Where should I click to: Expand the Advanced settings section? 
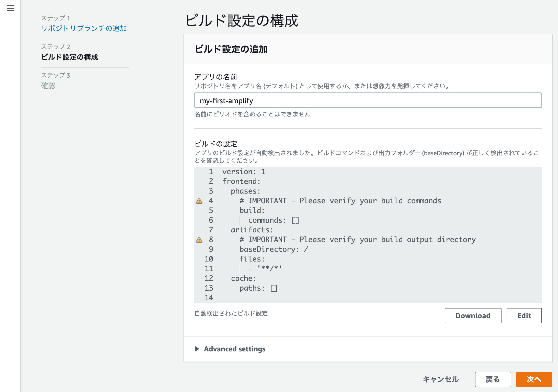click(234, 349)
